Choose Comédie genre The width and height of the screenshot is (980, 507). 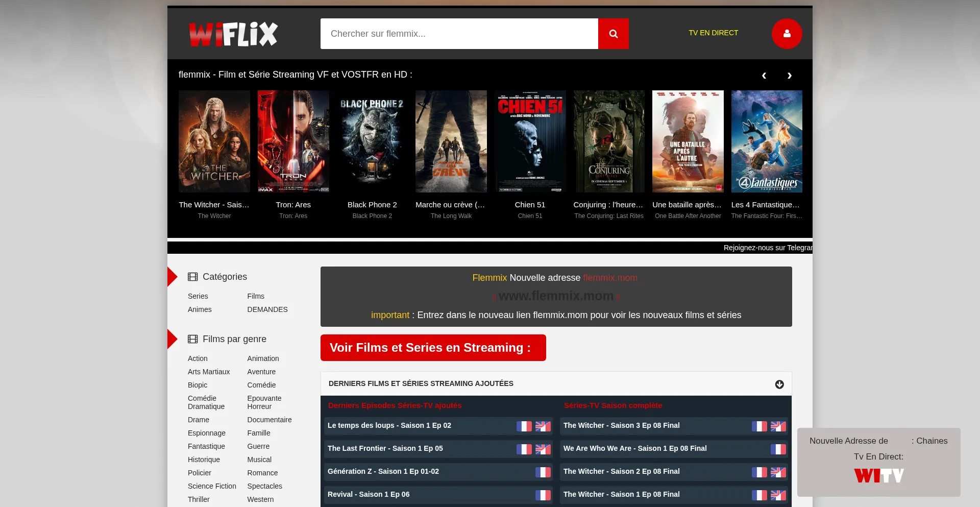(261, 385)
